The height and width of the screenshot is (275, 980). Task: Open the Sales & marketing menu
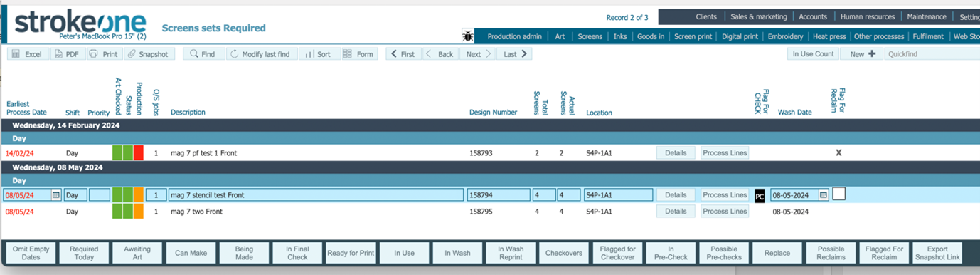759,16
